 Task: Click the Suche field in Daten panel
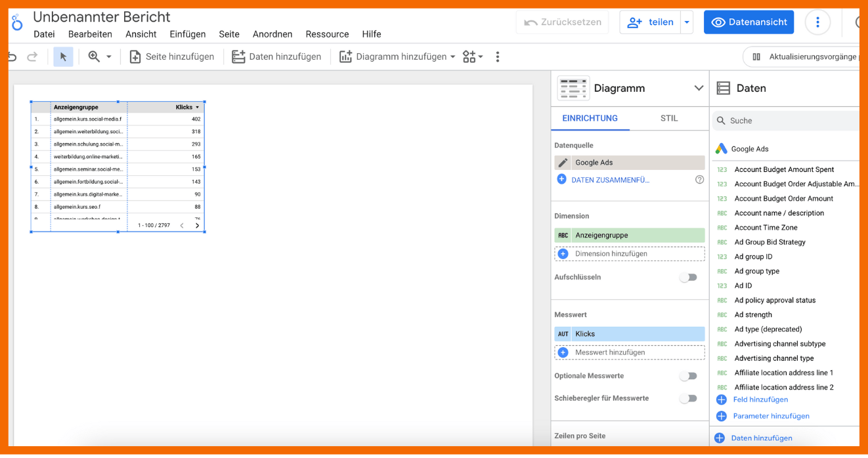click(x=788, y=121)
